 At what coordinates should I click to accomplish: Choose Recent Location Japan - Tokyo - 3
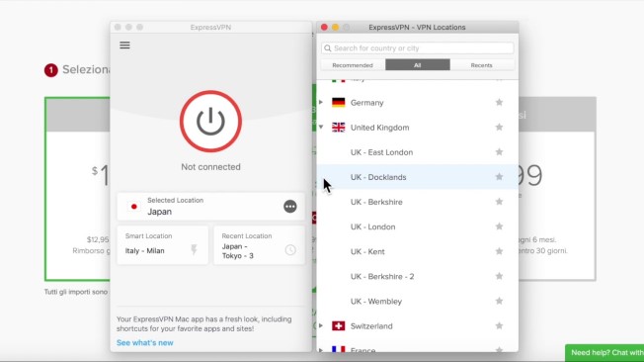(x=259, y=245)
